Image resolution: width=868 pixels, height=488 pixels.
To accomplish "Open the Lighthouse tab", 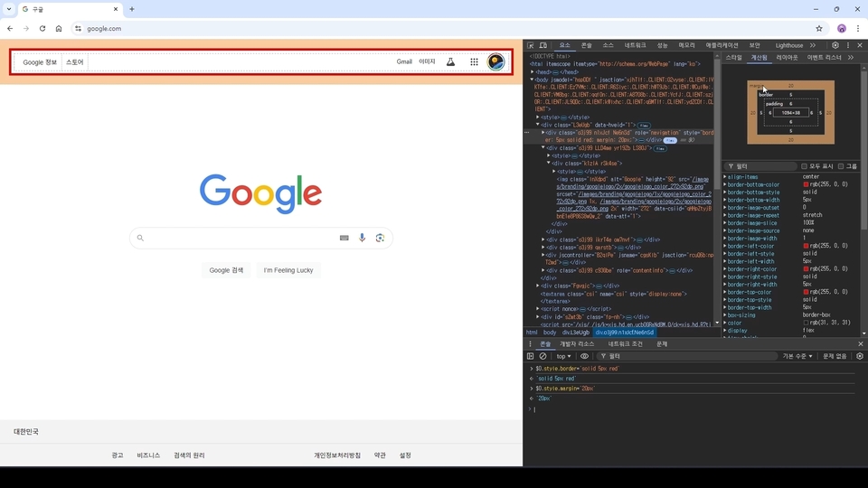I will [788, 45].
